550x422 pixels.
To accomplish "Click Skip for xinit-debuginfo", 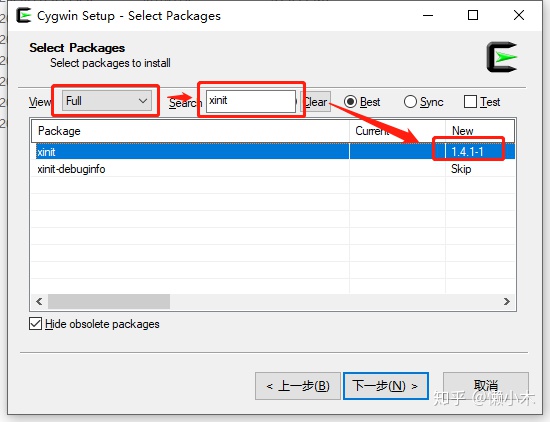I will tap(461, 169).
